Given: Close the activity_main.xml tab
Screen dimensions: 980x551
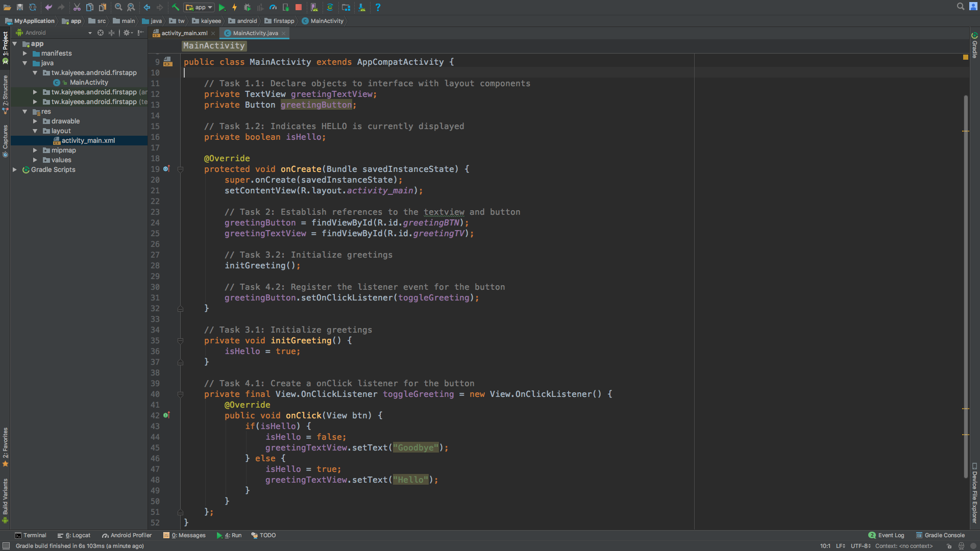Looking at the screenshot, I should (x=213, y=33).
